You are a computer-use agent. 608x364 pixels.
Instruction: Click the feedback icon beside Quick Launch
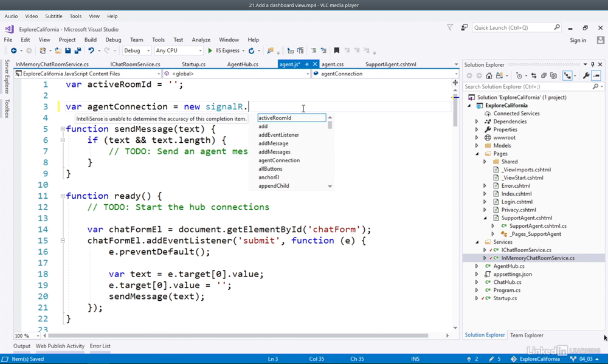click(464, 27)
